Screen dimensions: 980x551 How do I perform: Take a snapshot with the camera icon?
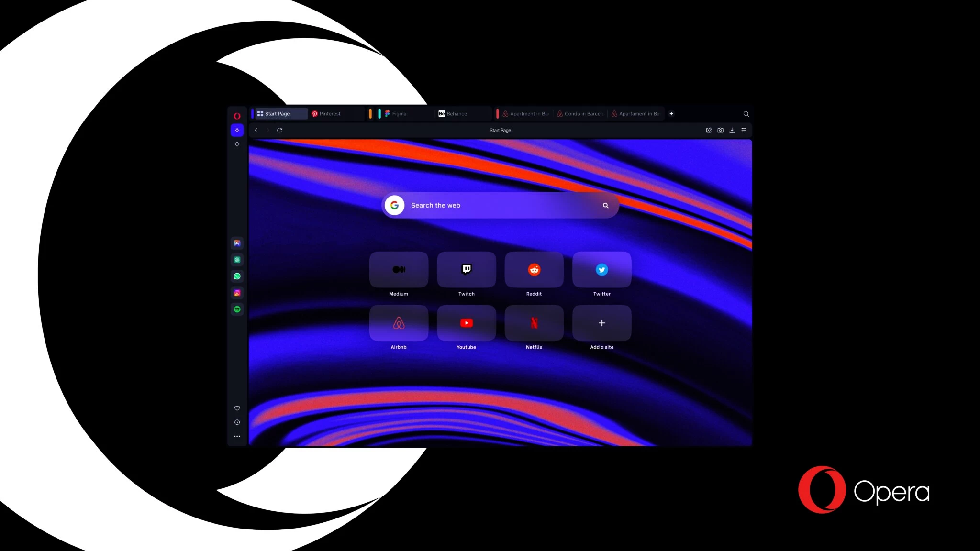(x=720, y=130)
